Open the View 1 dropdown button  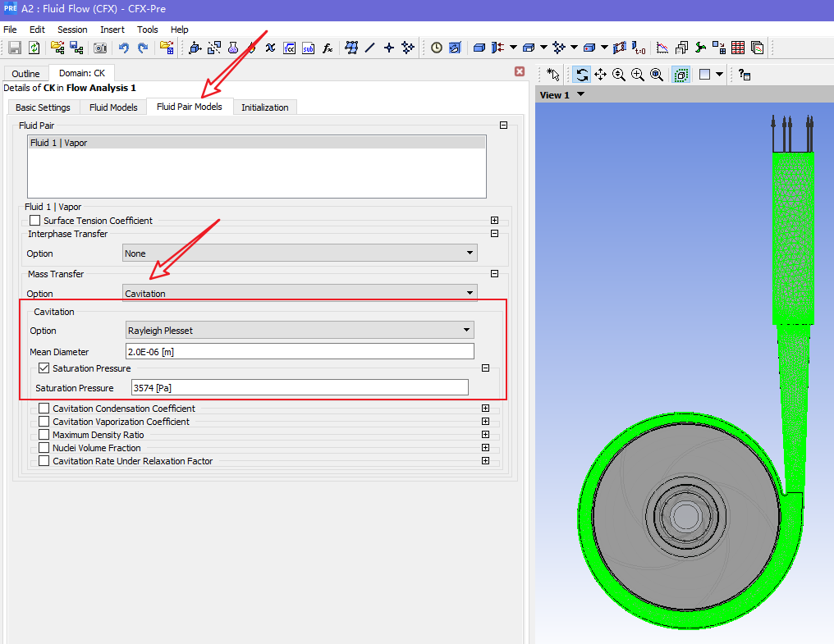tap(581, 95)
